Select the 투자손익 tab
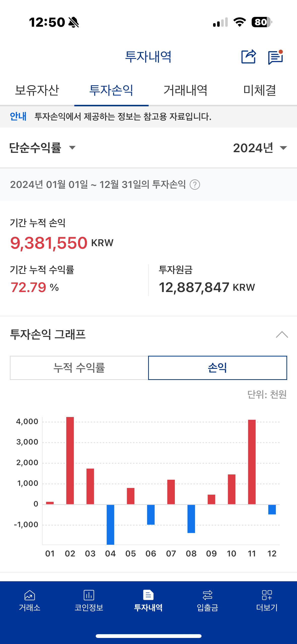The width and height of the screenshot is (297, 644). coord(111,90)
